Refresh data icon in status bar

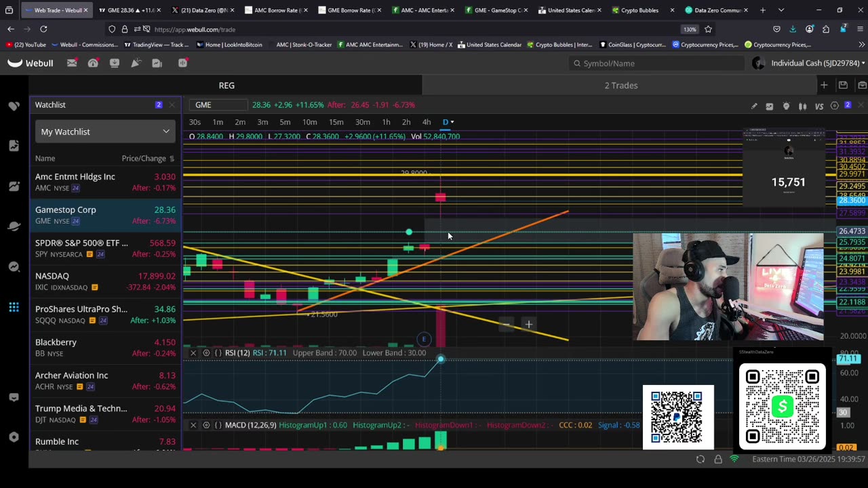[x=701, y=459]
